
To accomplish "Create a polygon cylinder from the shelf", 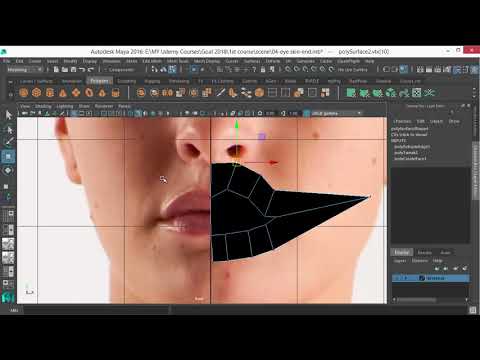I will (50, 92).
